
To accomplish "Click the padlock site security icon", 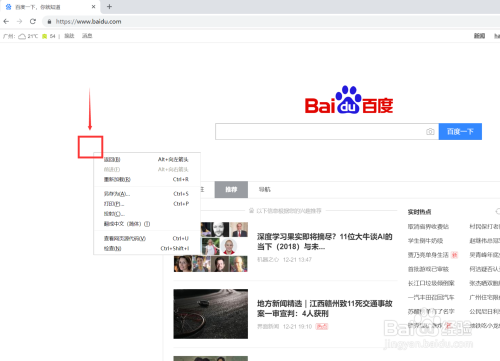I will coord(49,22).
